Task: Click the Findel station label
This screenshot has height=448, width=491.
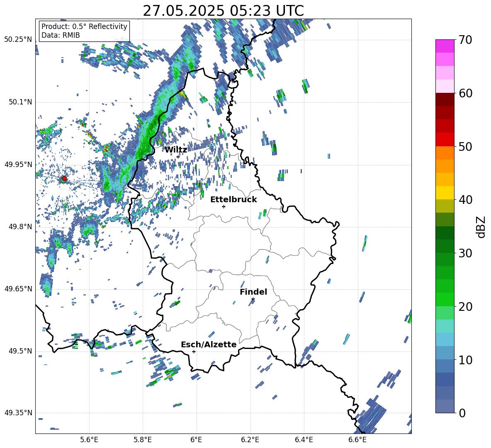Action: coord(253,292)
